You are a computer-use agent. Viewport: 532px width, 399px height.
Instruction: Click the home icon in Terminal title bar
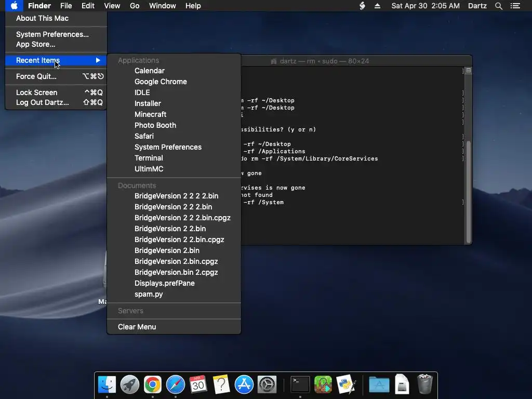tap(273, 61)
